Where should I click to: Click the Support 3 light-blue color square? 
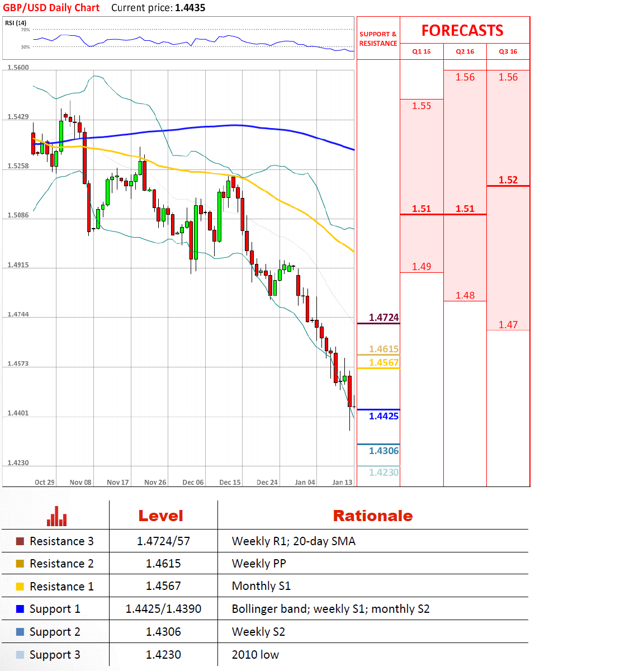[x=20, y=655]
